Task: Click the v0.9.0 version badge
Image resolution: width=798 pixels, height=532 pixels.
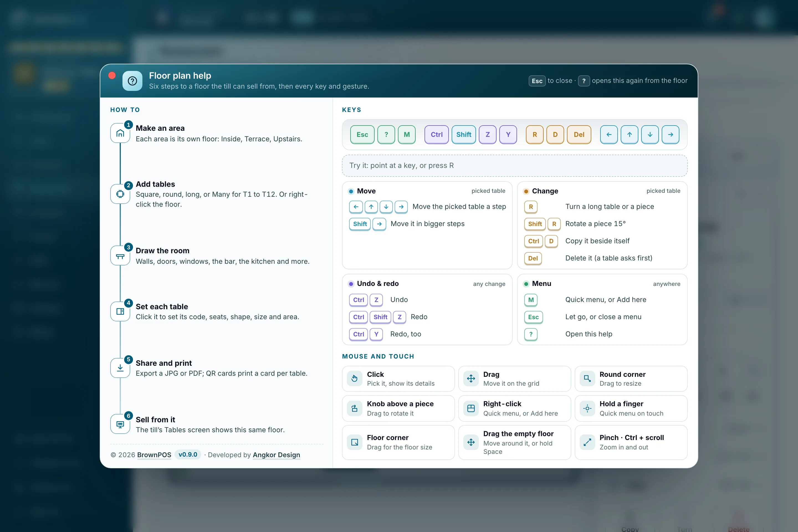Action: (x=188, y=455)
